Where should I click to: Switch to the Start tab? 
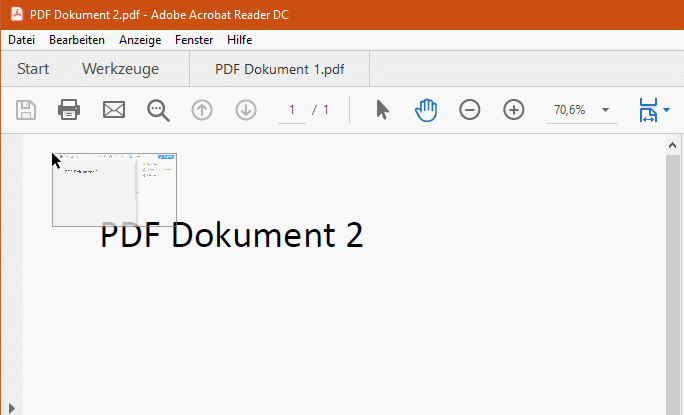(x=33, y=69)
